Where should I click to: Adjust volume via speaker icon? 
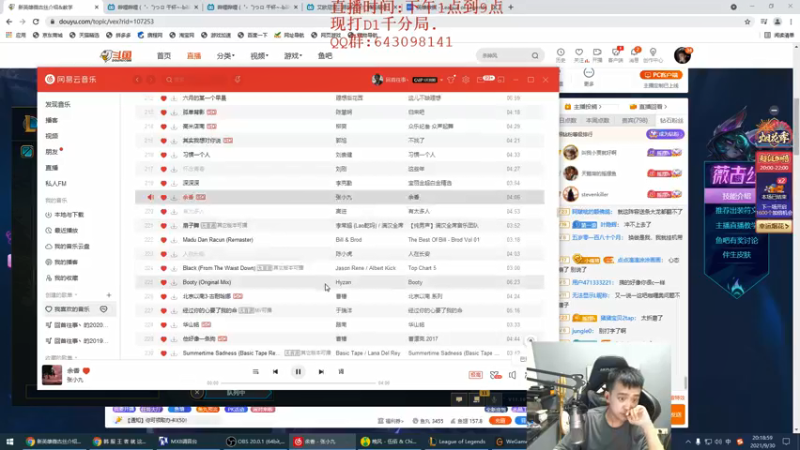512,375
